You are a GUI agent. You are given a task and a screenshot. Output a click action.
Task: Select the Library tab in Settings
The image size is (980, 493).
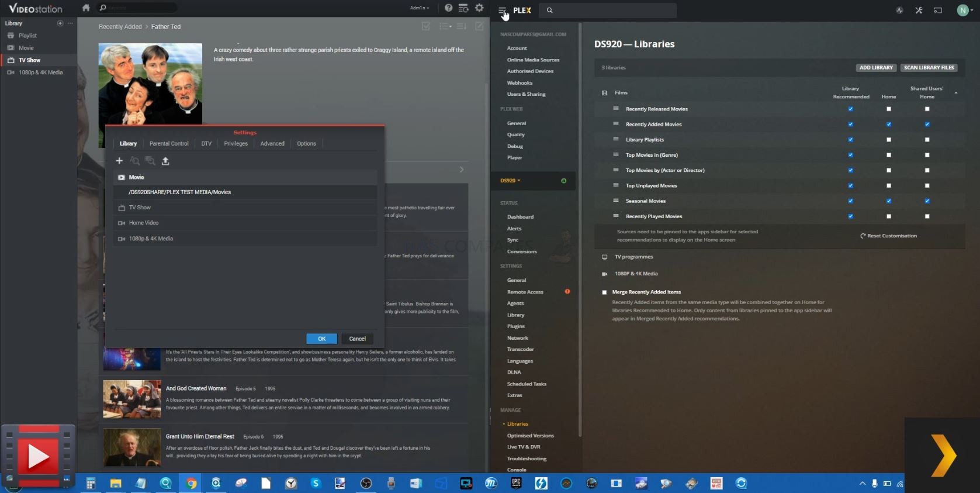(x=128, y=143)
